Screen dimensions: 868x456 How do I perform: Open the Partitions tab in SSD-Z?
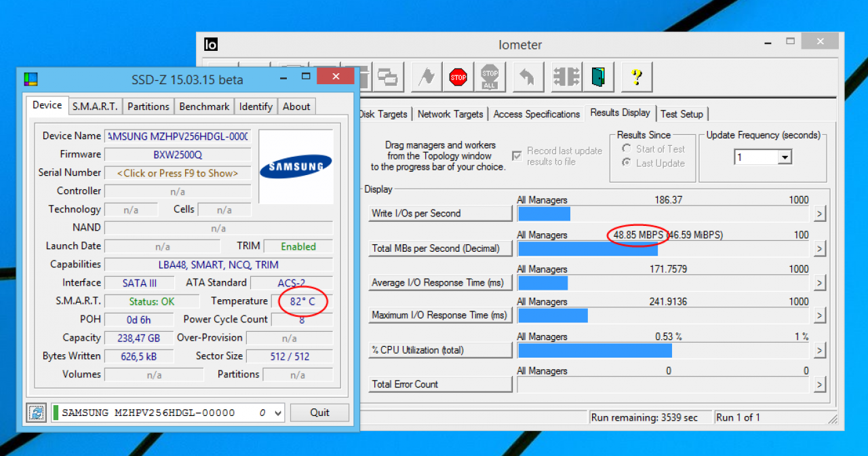coord(149,107)
